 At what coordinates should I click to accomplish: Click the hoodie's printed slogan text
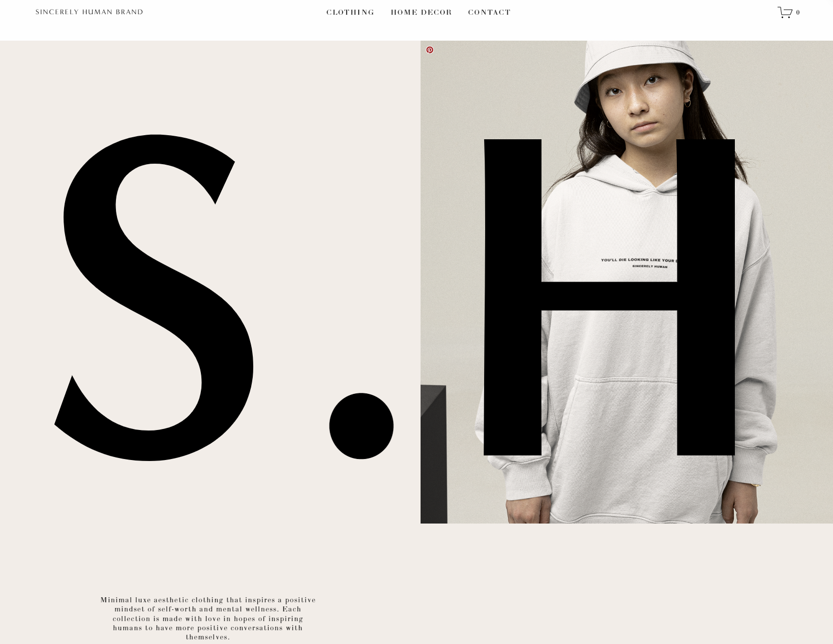click(x=638, y=263)
